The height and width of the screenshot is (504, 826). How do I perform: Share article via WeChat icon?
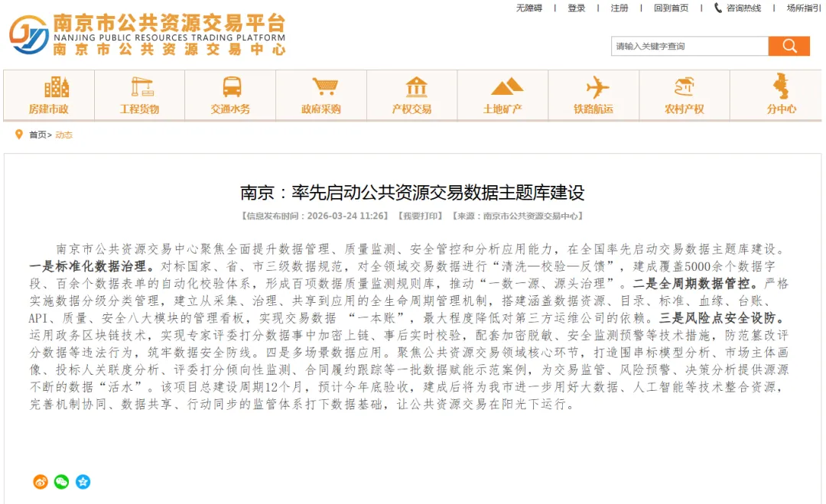(62, 481)
